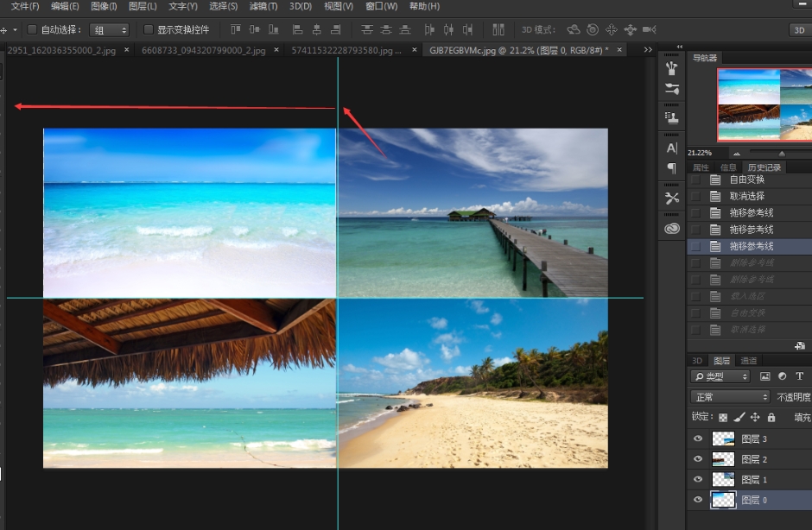Image resolution: width=812 pixels, height=530 pixels.
Task: Close the 2951_162036355000_2.jpg tab
Action: tap(126, 50)
